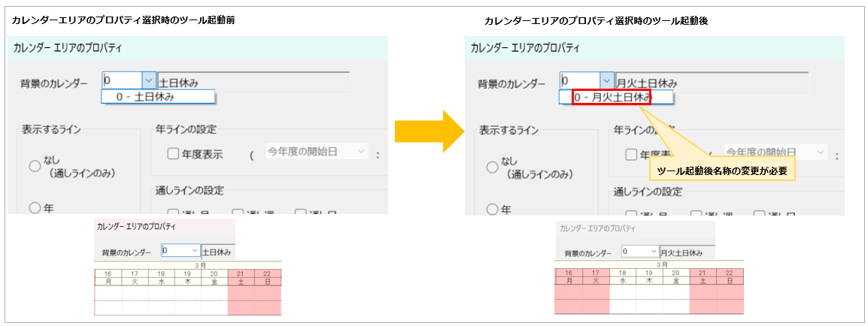Click Wednesday 18 header in left calendar

coord(161,276)
